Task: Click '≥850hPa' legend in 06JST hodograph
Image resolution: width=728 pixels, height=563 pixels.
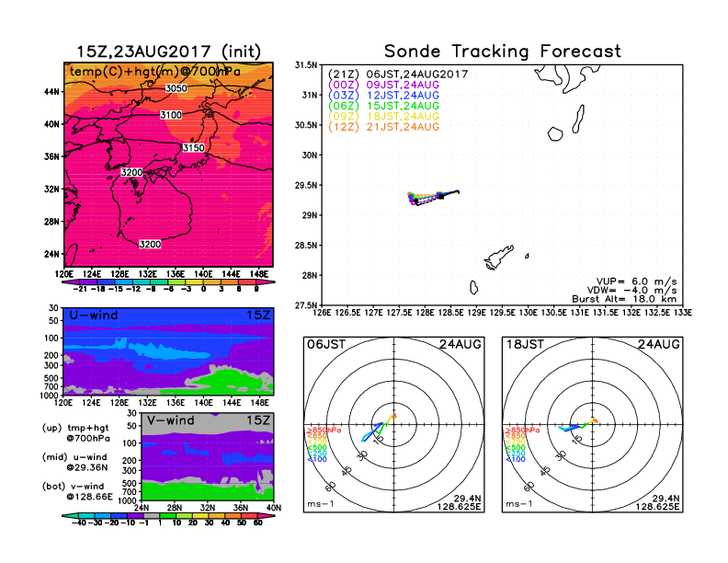Action: pos(324,431)
